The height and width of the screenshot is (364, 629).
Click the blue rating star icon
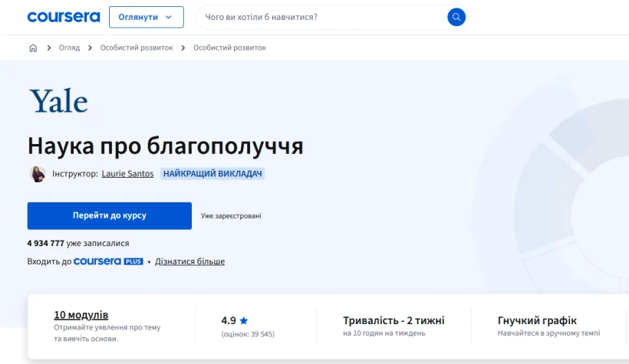[x=243, y=321]
